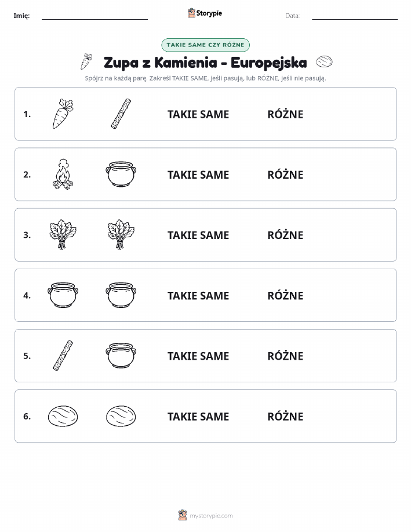Choose RÓŻNE for row 2
The width and height of the screenshot is (411, 532).
click(x=285, y=175)
